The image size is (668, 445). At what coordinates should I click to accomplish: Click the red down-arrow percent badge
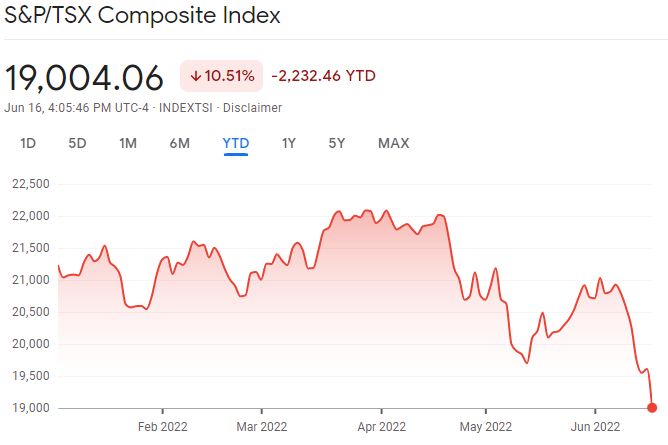click(x=221, y=76)
